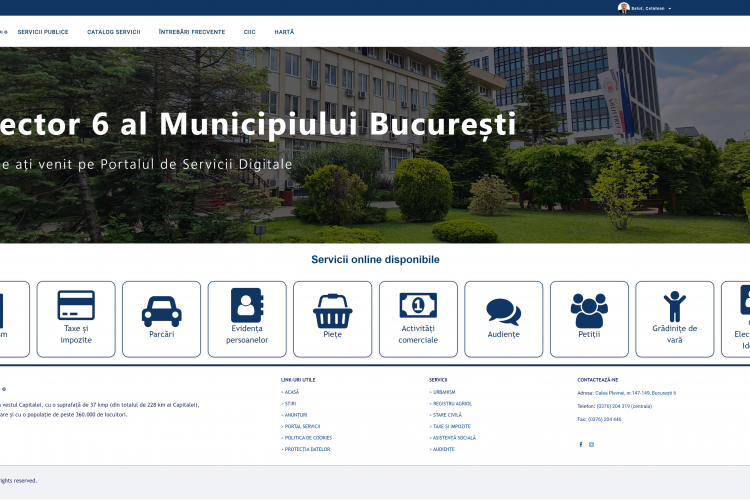
Task: Open the Catalog Servicii menu
Action: pyautogui.click(x=114, y=32)
